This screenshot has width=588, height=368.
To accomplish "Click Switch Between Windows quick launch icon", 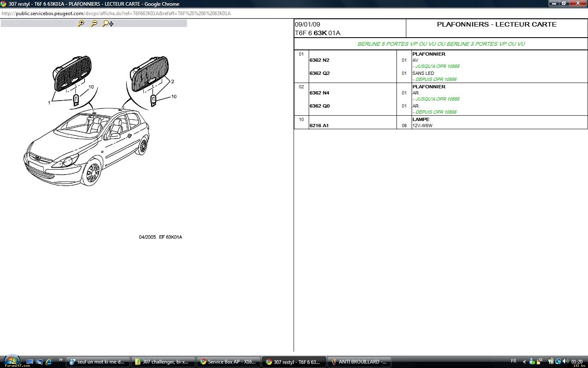I will pos(39,362).
